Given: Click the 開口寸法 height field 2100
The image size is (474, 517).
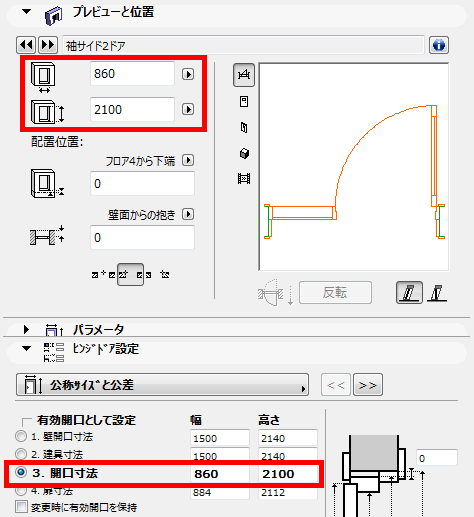Looking at the screenshot, I should (x=288, y=474).
